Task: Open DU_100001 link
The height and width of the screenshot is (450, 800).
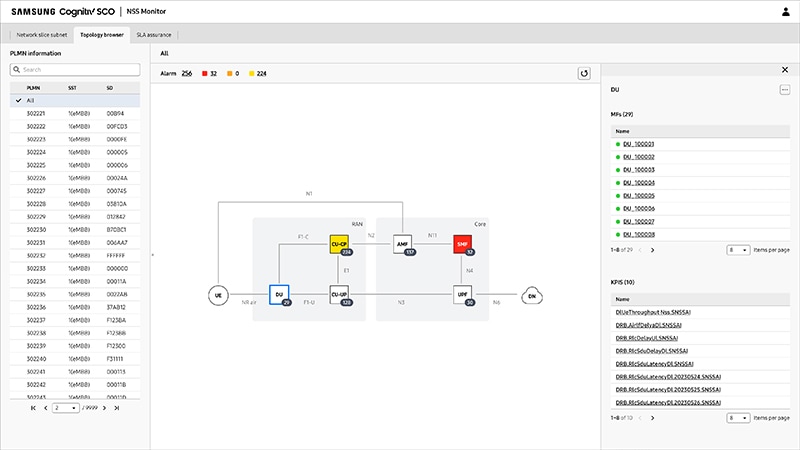Action: click(638, 144)
